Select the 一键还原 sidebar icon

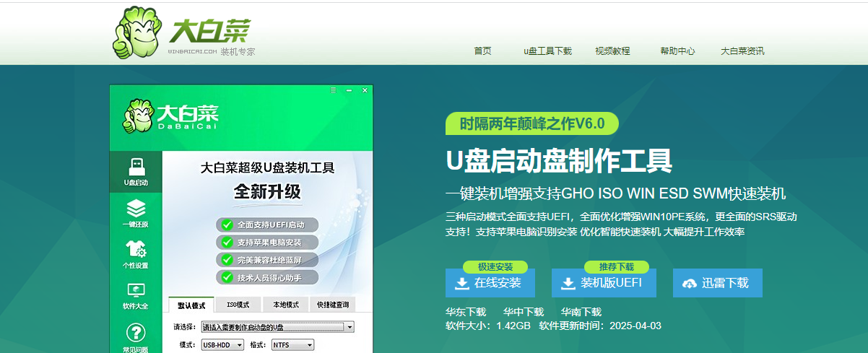click(x=136, y=214)
